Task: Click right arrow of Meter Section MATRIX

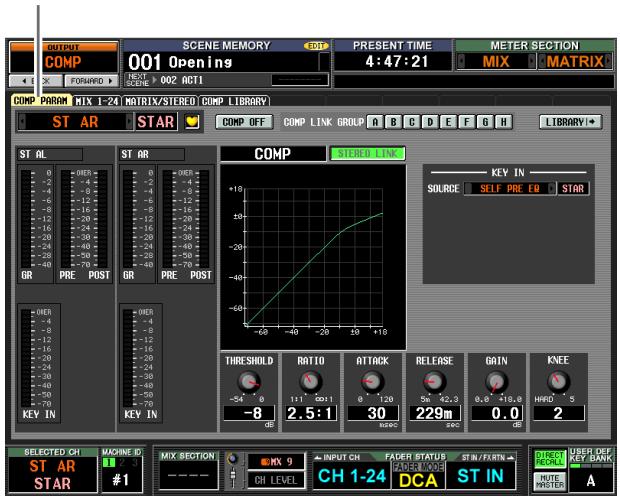Action: [x=608, y=61]
